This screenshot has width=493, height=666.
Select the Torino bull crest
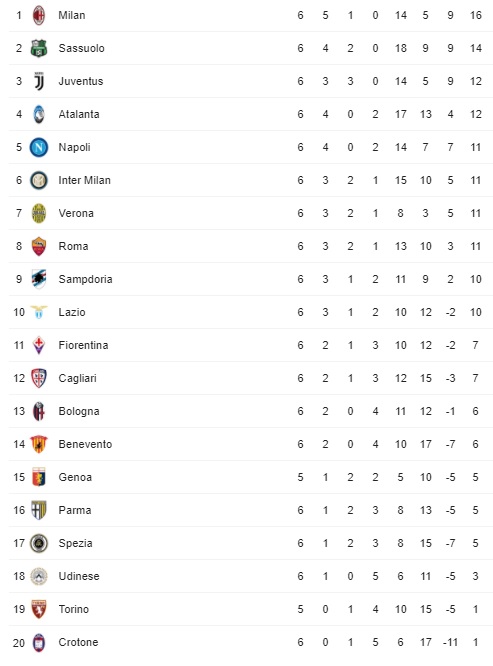pyautogui.click(x=39, y=609)
